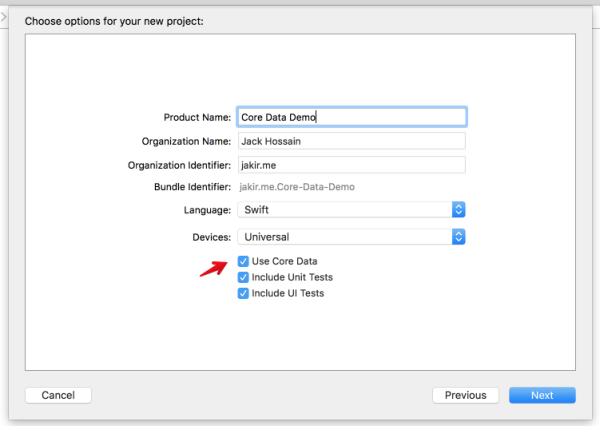The height and width of the screenshot is (426, 600).
Task: Click the blue arrows on the Devices popup
Action: pyautogui.click(x=459, y=237)
